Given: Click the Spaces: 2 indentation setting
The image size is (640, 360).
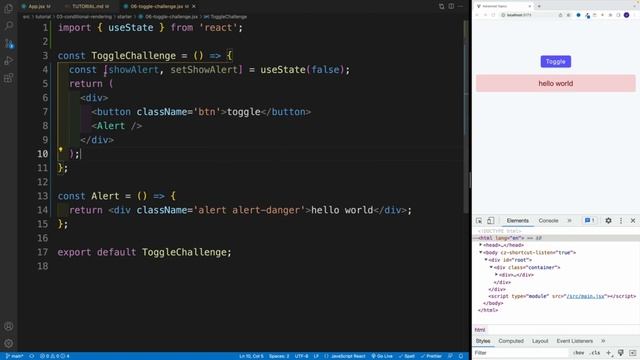Looking at the screenshot, I should pos(279,356).
